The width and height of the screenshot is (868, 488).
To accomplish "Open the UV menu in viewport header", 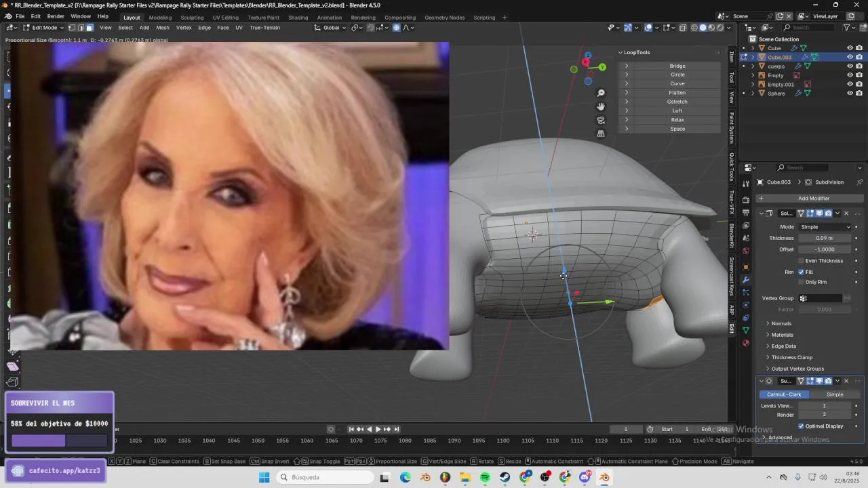I will pos(239,28).
